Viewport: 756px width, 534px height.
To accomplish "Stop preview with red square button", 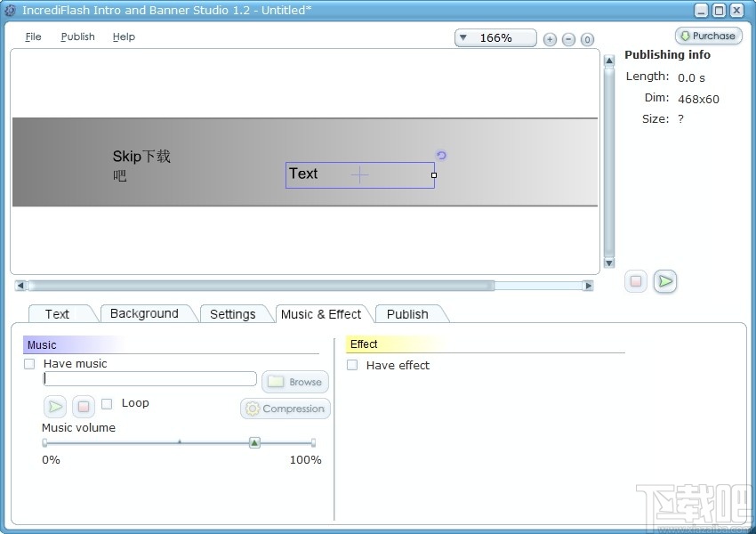I will 636,280.
